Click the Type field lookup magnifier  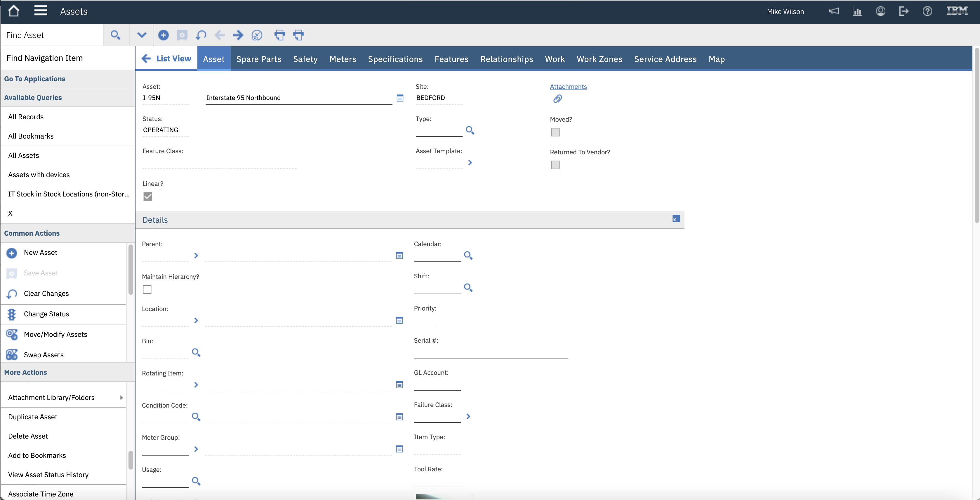pos(470,130)
